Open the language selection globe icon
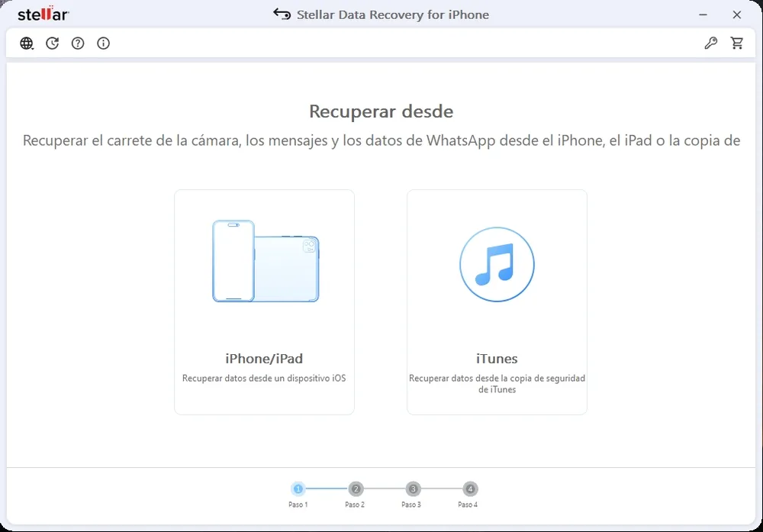763x532 pixels. click(27, 44)
